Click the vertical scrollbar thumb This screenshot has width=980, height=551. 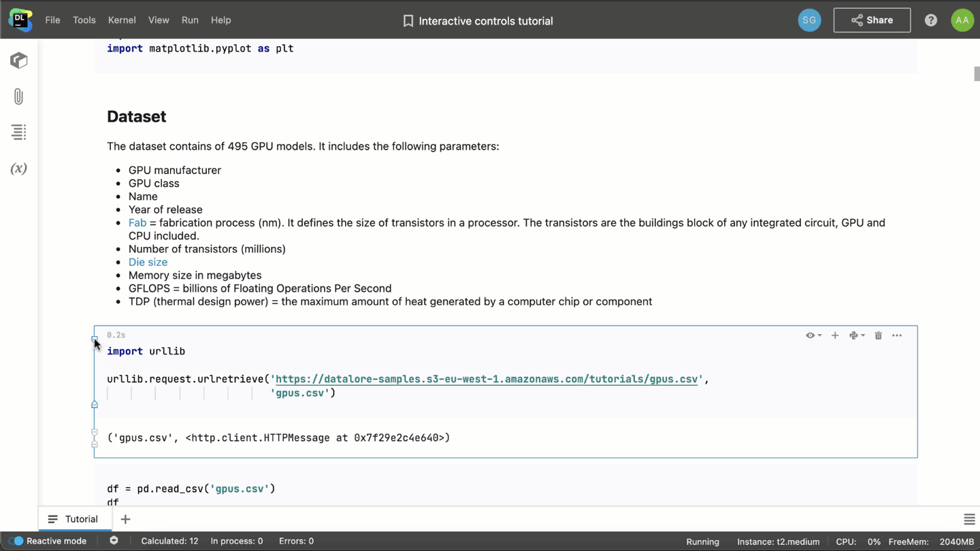[x=977, y=74]
